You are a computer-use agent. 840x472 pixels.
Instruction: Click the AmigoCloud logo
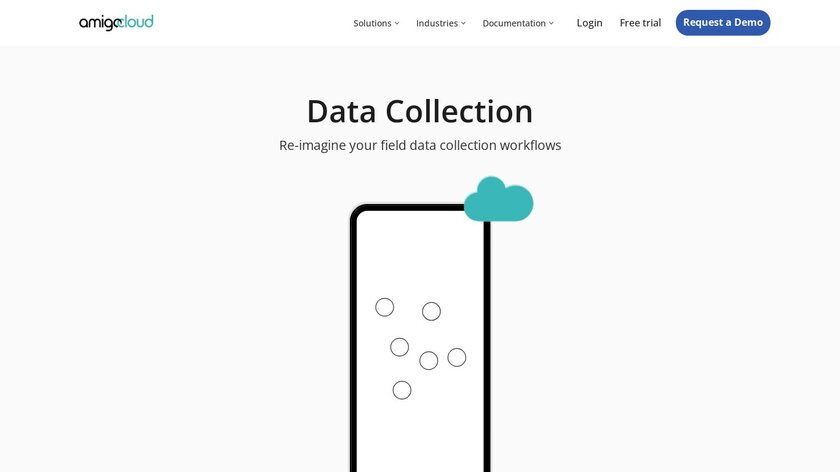pyautogui.click(x=116, y=22)
